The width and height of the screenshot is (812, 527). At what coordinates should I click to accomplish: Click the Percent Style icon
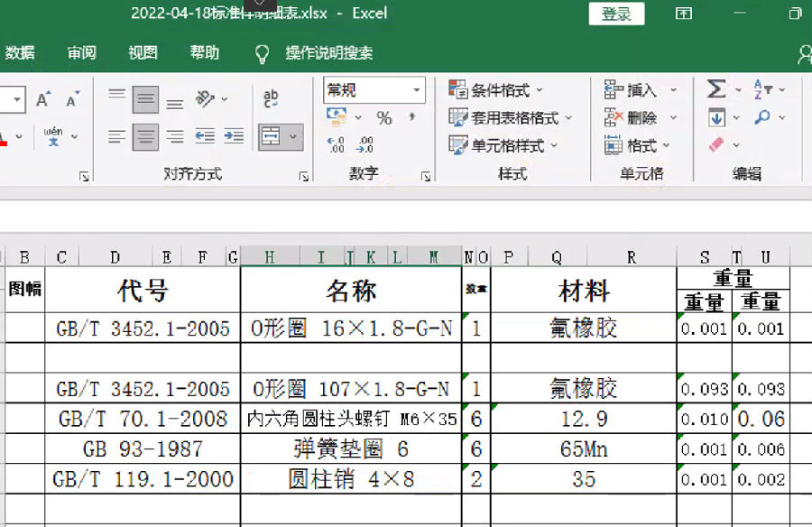click(384, 118)
